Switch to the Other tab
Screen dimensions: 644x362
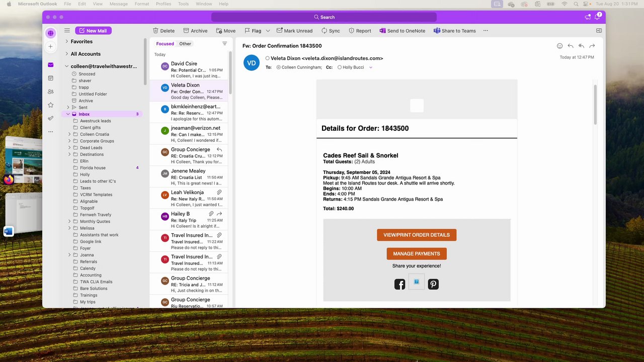[185, 44]
